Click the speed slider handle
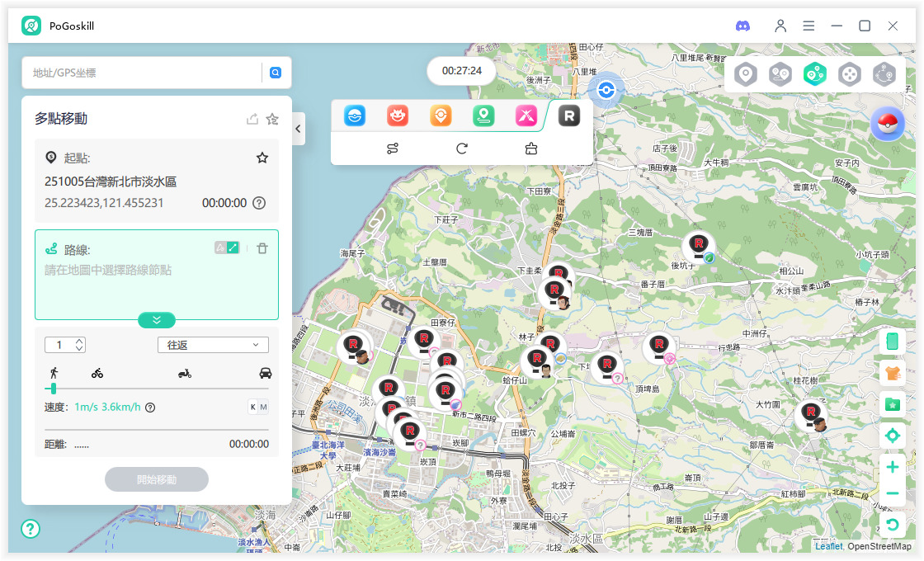 click(x=54, y=388)
